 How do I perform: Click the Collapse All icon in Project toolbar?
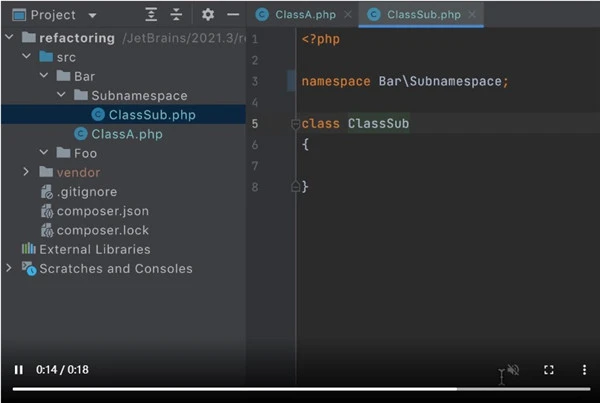(176, 15)
